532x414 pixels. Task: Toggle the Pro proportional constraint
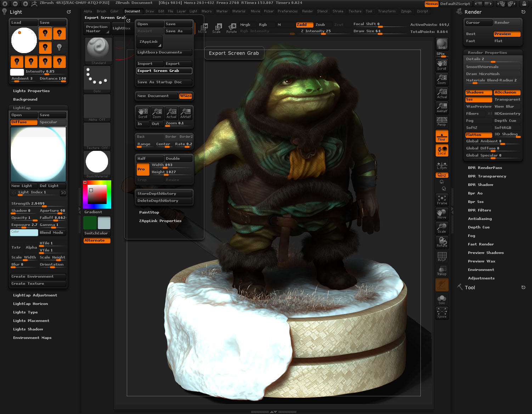tap(143, 169)
